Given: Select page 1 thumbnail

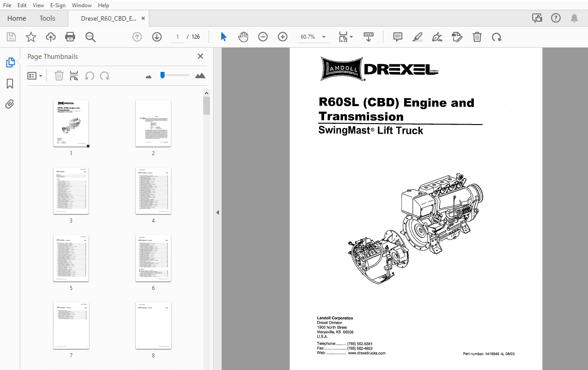Looking at the screenshot, I should 71,124.
